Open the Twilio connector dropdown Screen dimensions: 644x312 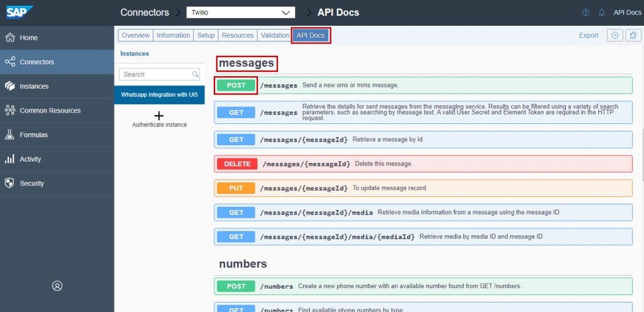pyautogui.click(x=241, y=13)
